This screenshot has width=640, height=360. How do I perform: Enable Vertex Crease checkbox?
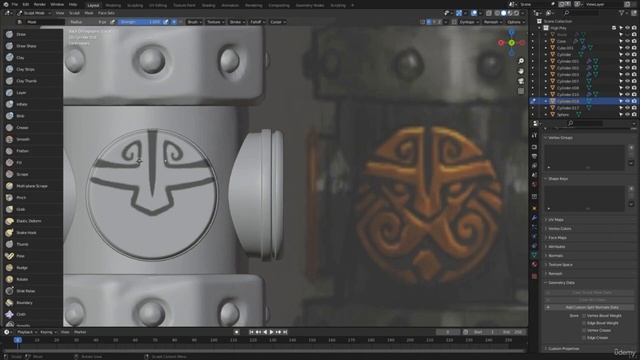pos(584,330)
